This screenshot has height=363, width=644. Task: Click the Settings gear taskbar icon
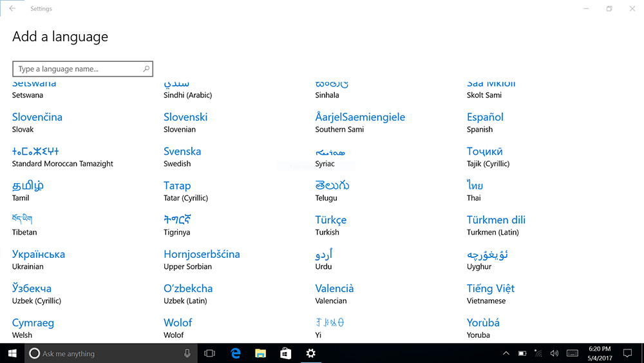(x=310, y=353)
